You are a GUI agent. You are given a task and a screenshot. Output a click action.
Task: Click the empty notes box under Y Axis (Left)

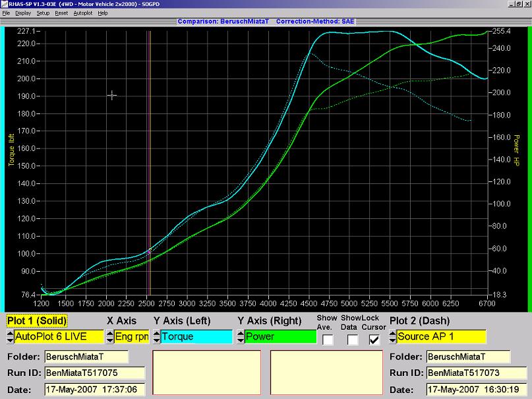[x=206, y=373]
